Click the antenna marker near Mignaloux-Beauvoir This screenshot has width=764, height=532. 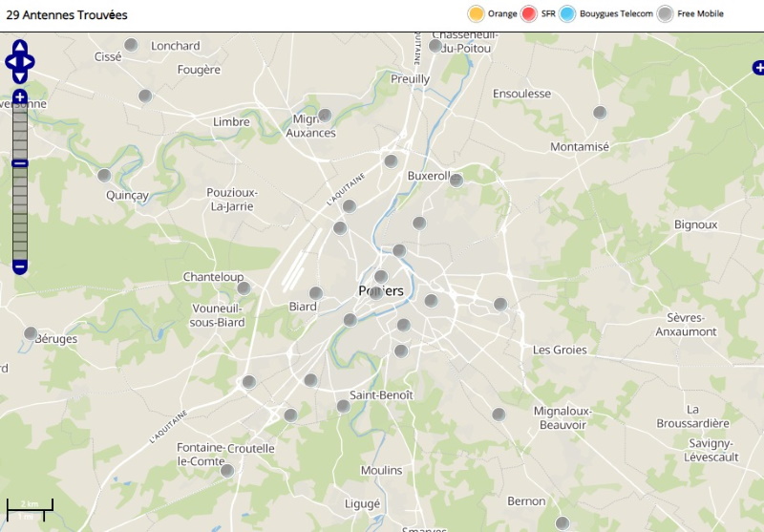pyautogui.click(x=499, y=414)
